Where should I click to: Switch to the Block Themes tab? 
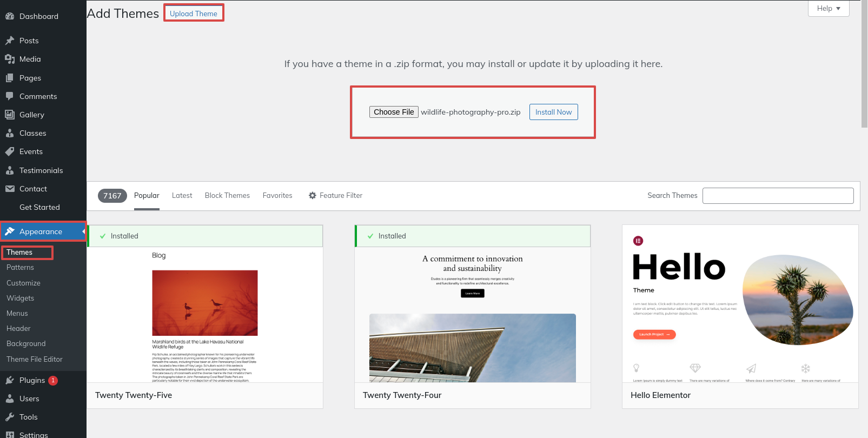[x=227, y=195]
